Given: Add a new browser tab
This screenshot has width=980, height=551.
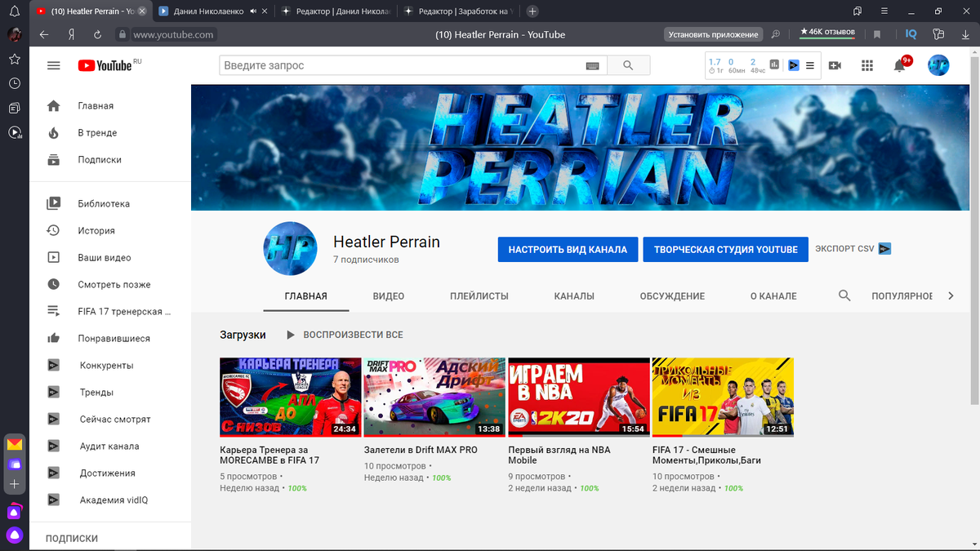Looking at the screenshot, I should coord(532,11).
